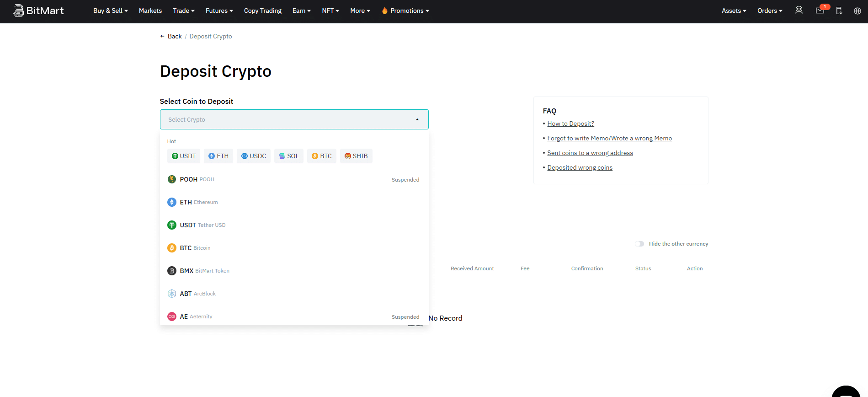Open the language globe icon
868x397 pixels.
857,11
